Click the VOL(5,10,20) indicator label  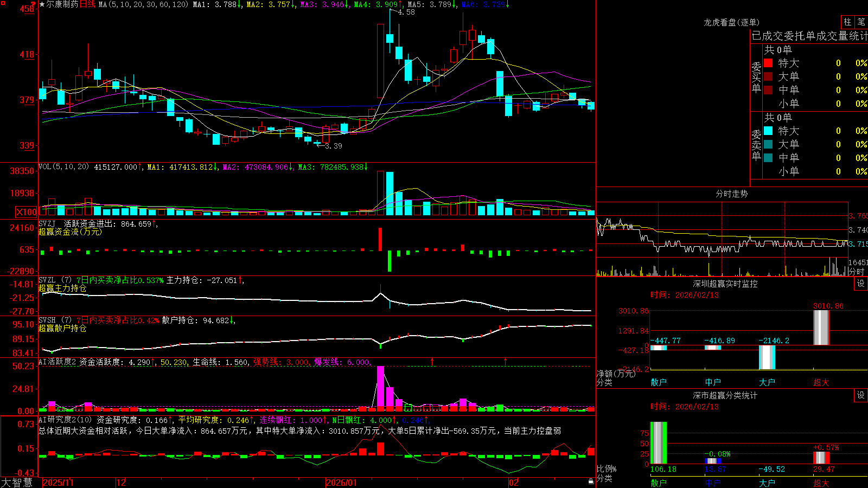[x=63, y=166]
